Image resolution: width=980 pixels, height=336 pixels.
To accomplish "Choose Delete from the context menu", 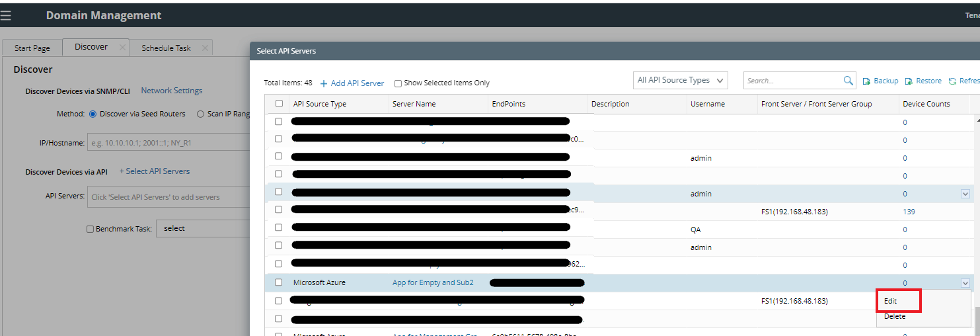I will 895,316.
